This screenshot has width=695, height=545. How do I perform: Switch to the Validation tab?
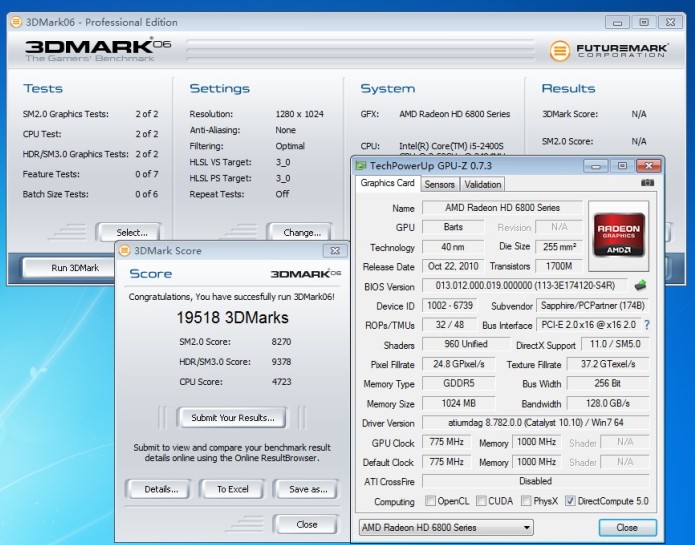pyautogui.click(x=483, y=184)
